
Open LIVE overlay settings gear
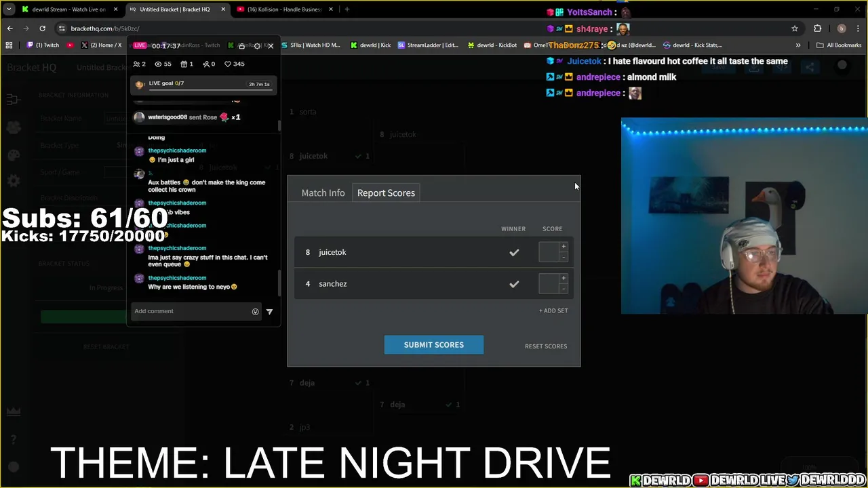pos(257,46)
